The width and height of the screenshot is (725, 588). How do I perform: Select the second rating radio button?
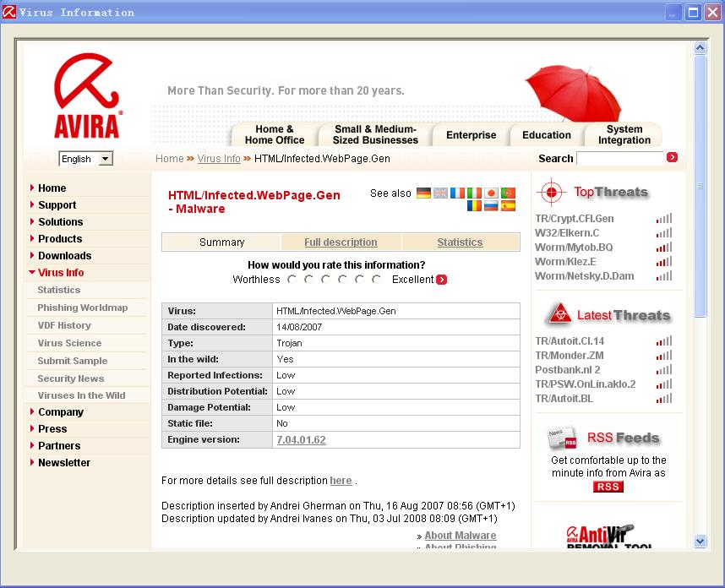[x=309, y=279]
